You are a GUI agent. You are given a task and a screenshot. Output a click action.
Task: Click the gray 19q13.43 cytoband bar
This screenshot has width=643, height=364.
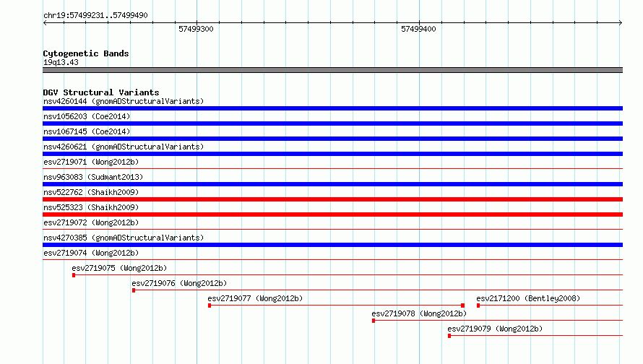point(332,70)
